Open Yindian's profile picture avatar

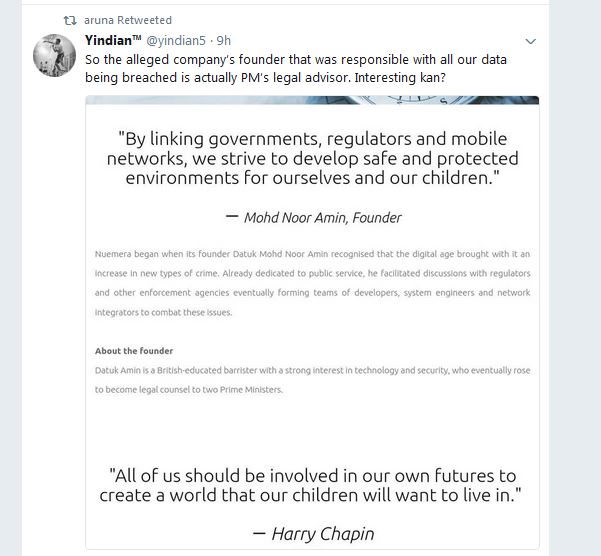pyautogui.click(x=55, y=55)
